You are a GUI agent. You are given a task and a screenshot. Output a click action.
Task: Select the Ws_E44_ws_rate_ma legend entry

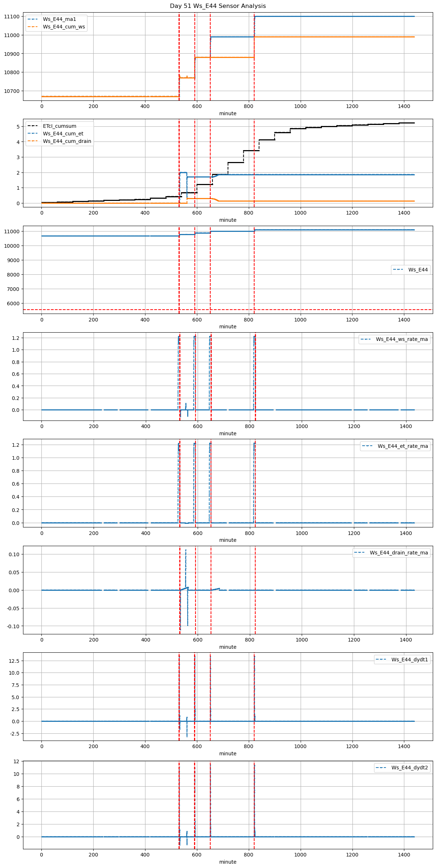click(394, 339)
